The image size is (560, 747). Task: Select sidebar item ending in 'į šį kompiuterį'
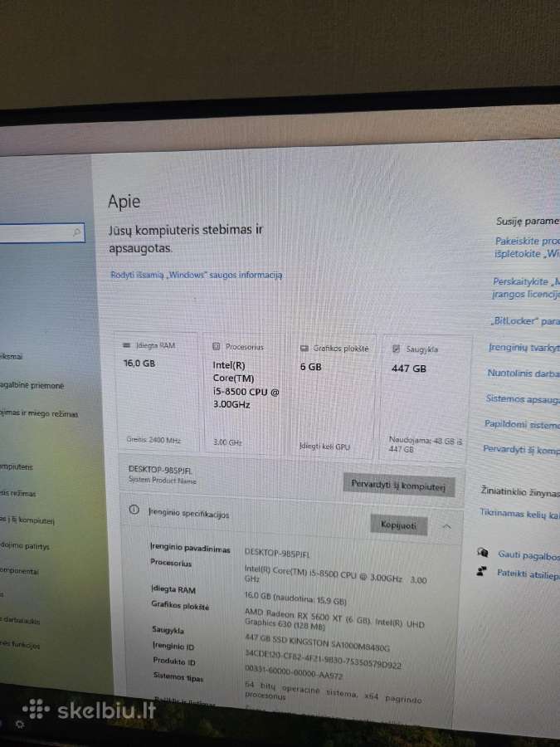[27, 520]
